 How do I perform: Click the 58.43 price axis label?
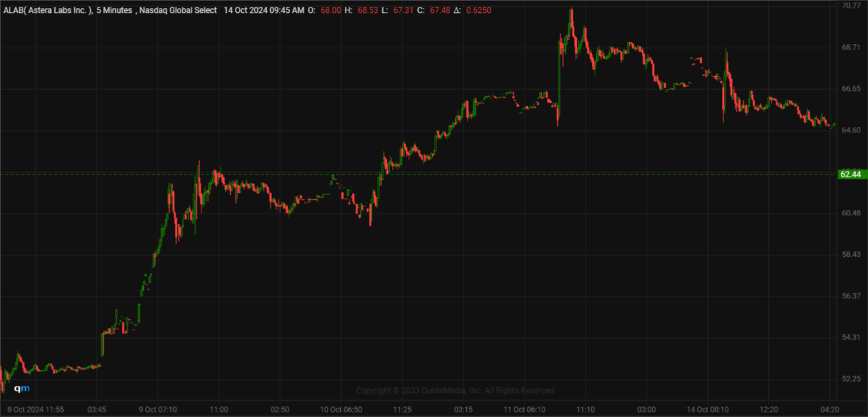851,255
